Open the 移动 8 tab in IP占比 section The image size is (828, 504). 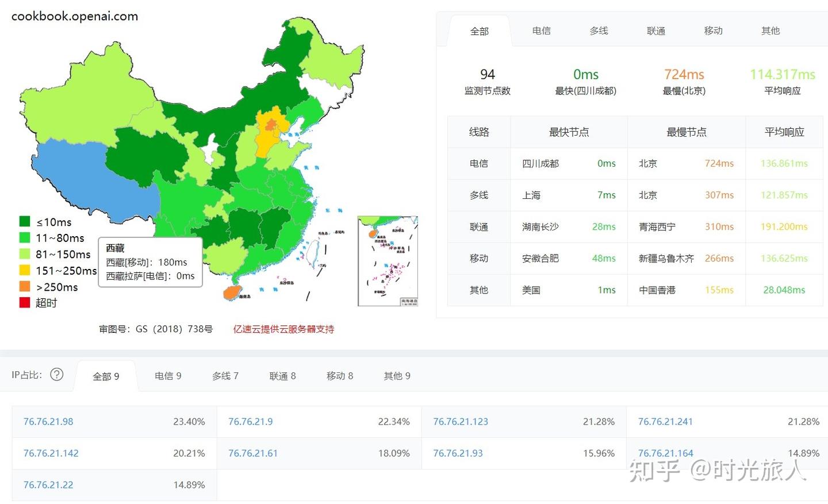(x=339, y=375)
